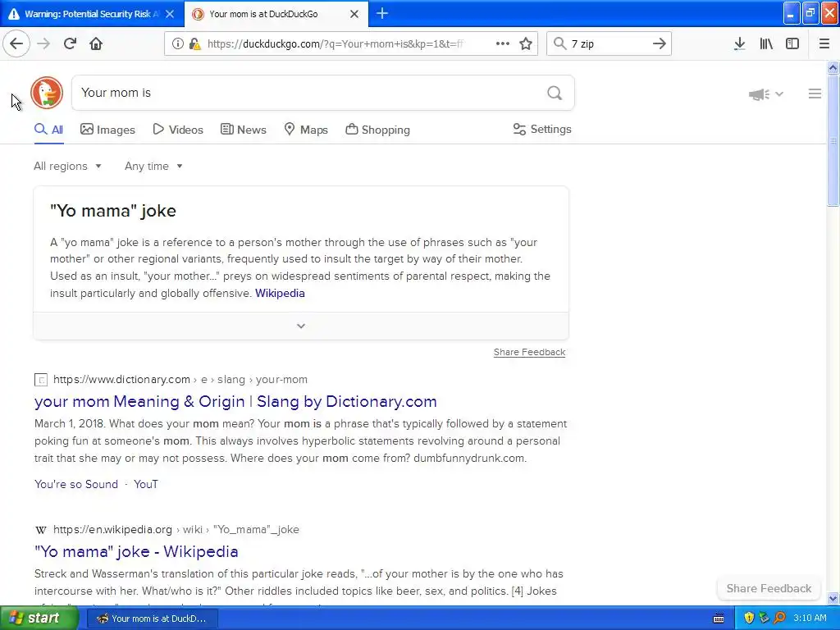The height and width of the screenshot is (630, 840).
Task: Close the Potential Security Risk tab
Action: 170,14
